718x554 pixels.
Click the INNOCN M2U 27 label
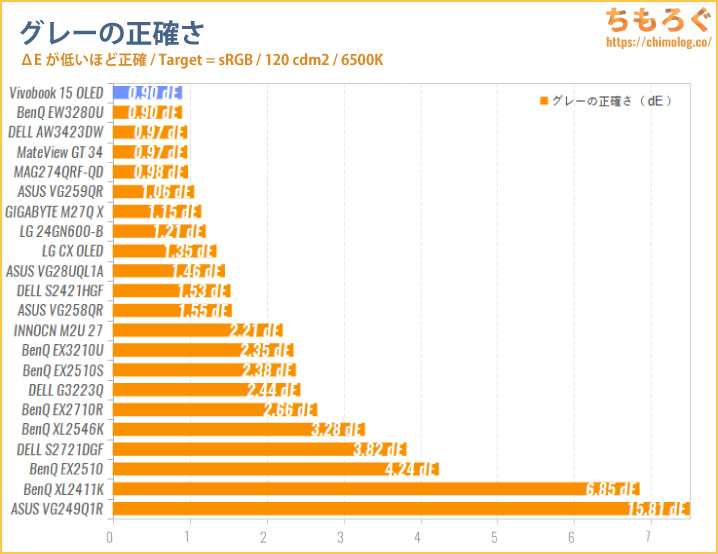tap(58, 330)
